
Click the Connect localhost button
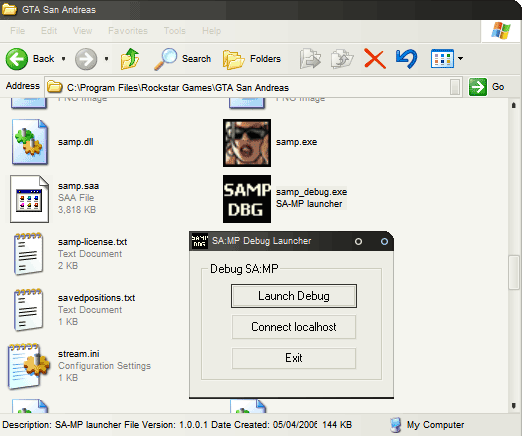coord(294,327)
